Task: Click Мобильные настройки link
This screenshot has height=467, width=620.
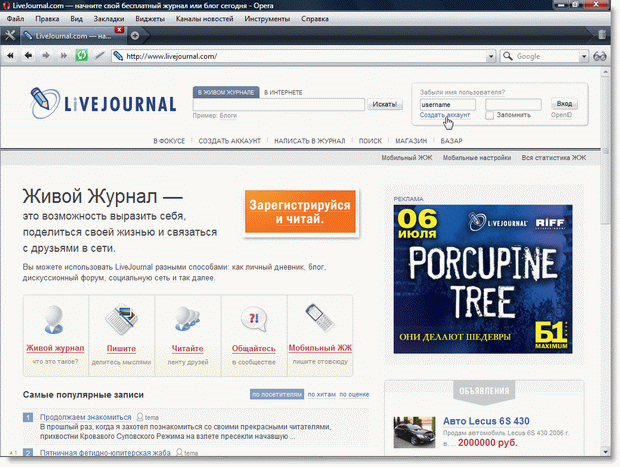Action: coord(477,157)
